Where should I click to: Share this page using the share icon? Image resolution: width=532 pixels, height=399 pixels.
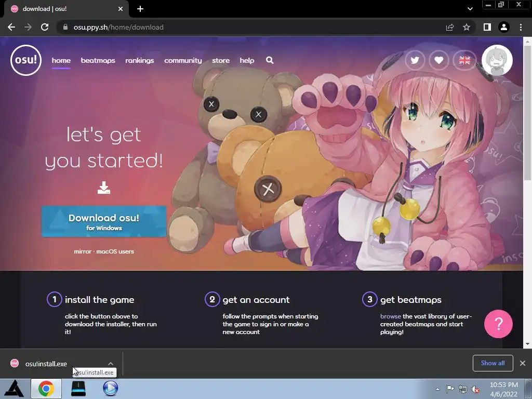pyautogui.click(x=450, y=27)
